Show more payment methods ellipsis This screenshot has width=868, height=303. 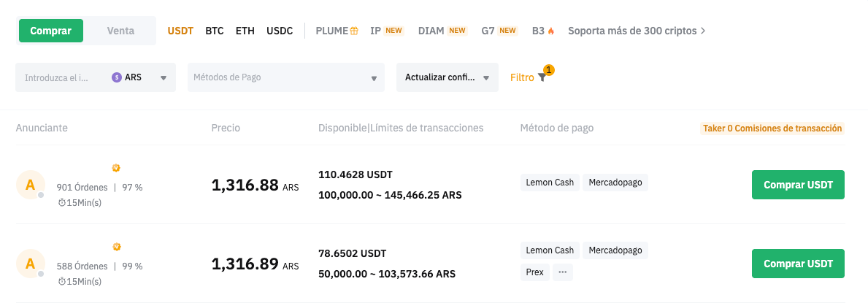coord(562,272)
